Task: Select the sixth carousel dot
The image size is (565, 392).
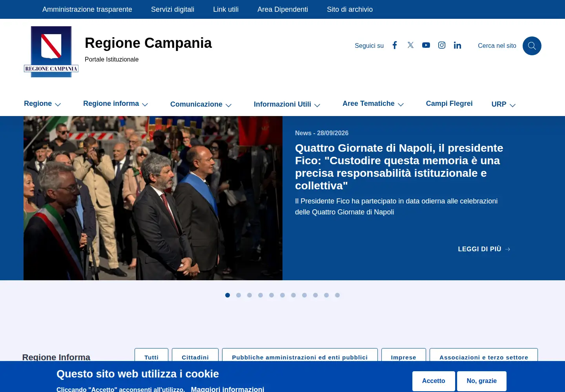Action: point(282,295)
